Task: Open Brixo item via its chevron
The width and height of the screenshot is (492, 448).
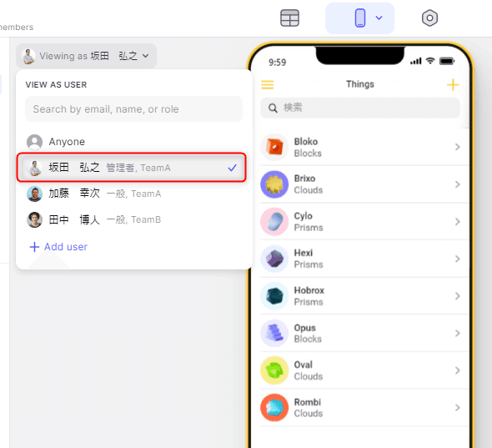Action: click(458, 184)
